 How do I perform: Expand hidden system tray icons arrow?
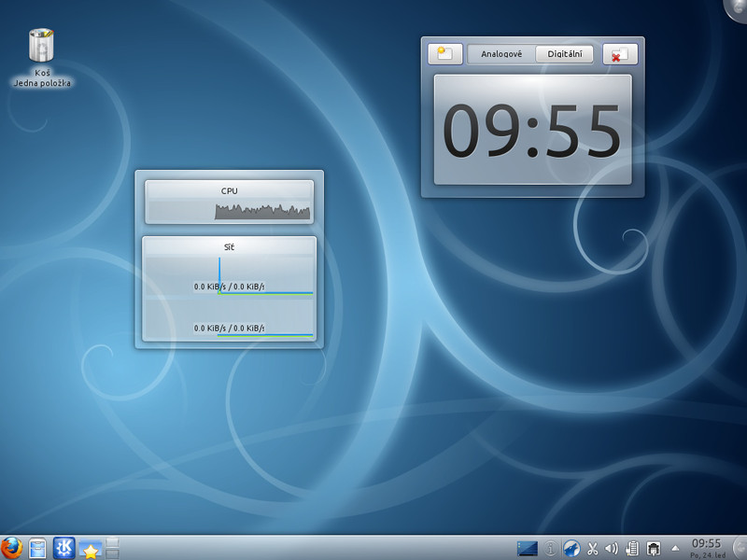tap(675, 549)
